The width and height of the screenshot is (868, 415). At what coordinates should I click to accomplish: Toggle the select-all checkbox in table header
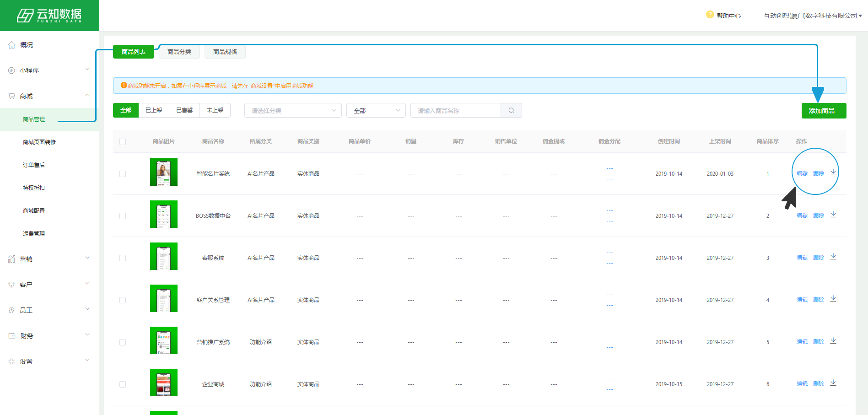pos(123,142)
